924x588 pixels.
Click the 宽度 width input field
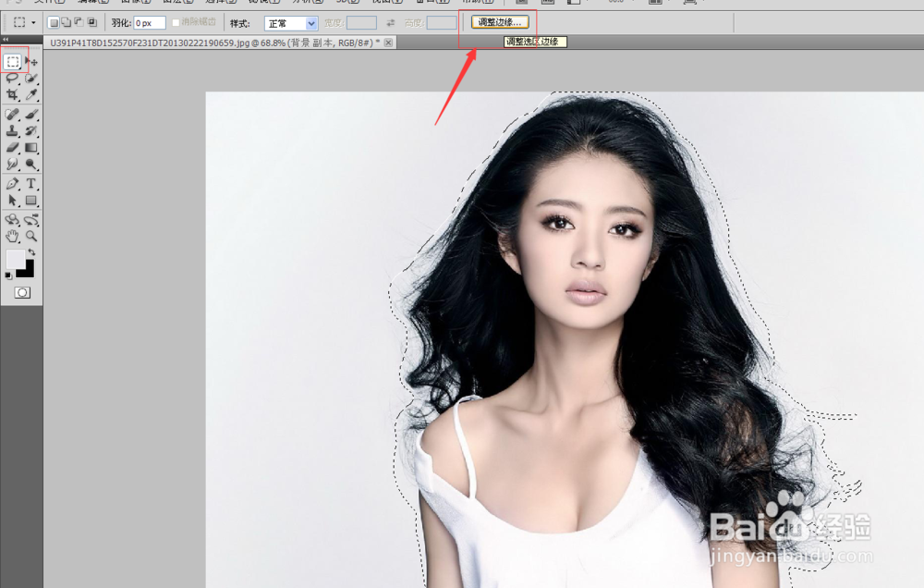click(x=362, y=23)
